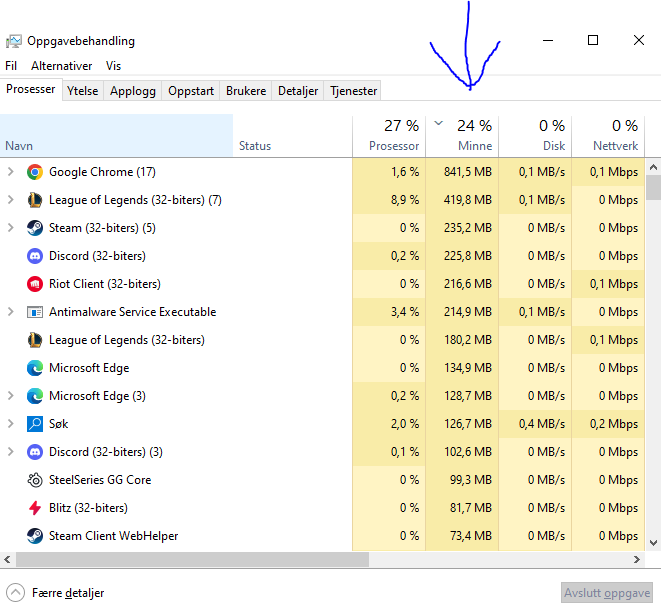Select the SteelSeries GG Core row name
Image resolution: width=661 pixels, height=615 pixels.
[x=100, y=480]
